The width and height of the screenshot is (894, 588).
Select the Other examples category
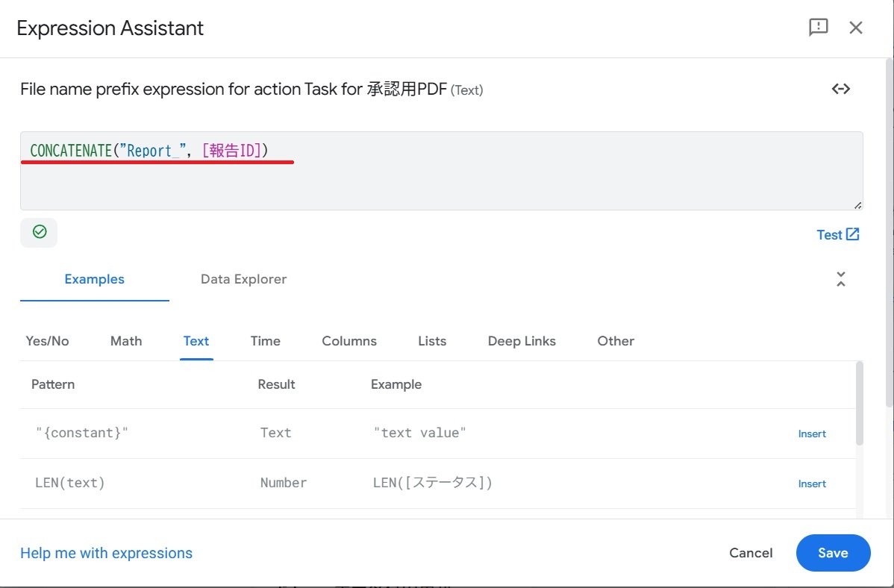pos(616,341)
